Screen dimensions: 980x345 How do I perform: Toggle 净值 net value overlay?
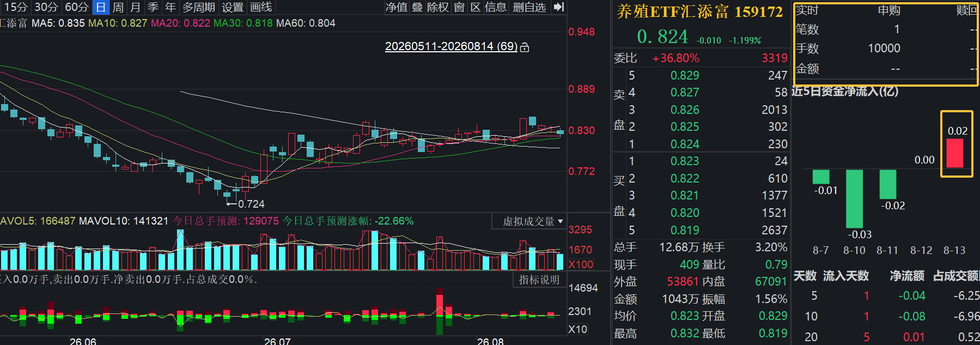tap(396, 7)
